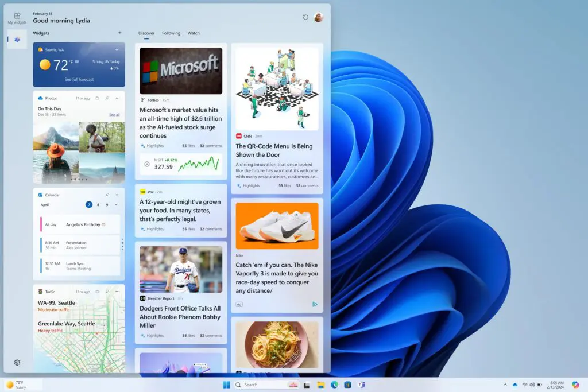The image size is (588, 392).
Task: Open Microsoft Teams from the taskbar
Action: pyautogui.click(x=362, y=385)
